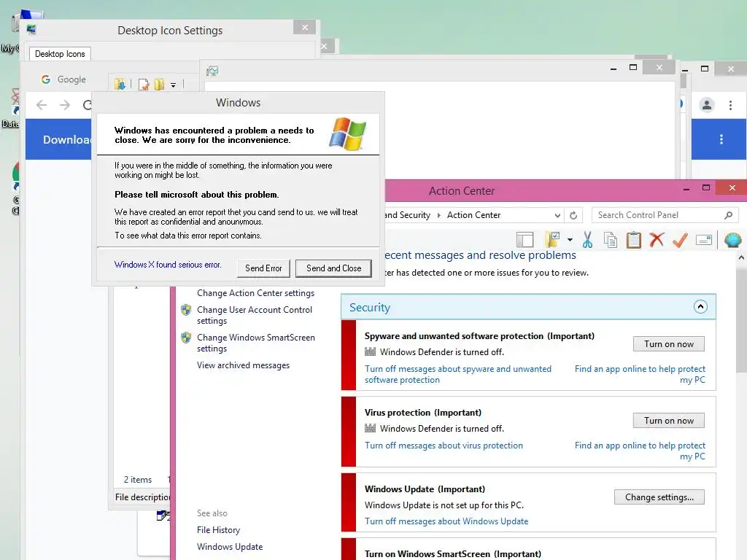This screenshot has height=560, width=747.
Task: Click the Action Center vertical scrollbar thumb
Action: point(741,319)
